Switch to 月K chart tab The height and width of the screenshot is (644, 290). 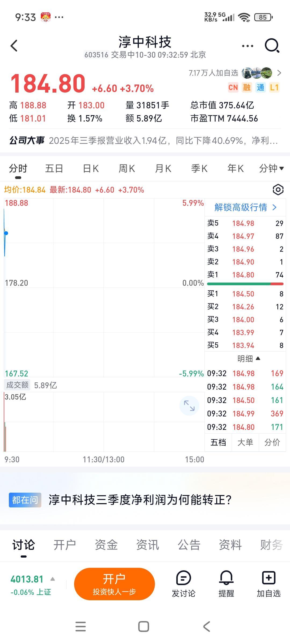(x=163, y=169)
